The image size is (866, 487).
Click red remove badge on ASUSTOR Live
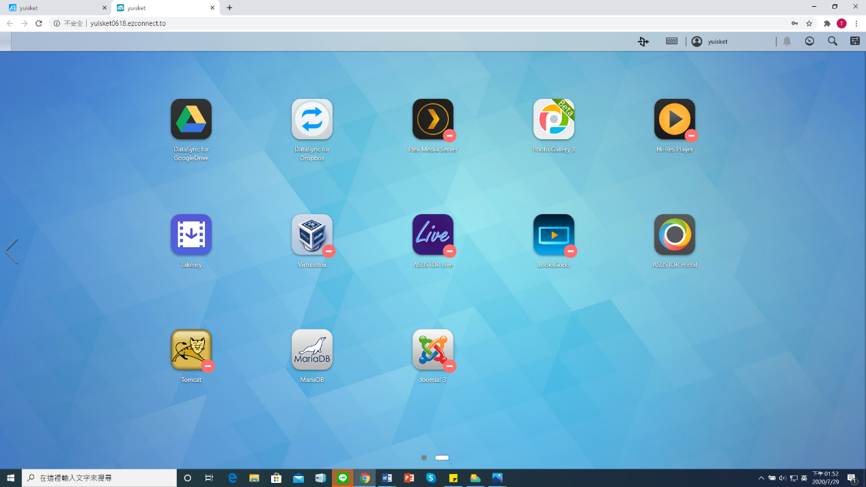450,251
